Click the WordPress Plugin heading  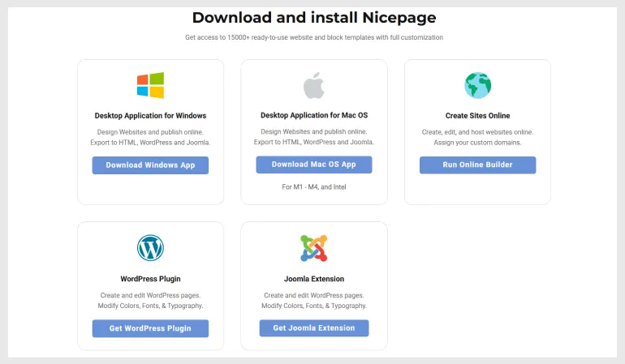[x=150, y=279]
